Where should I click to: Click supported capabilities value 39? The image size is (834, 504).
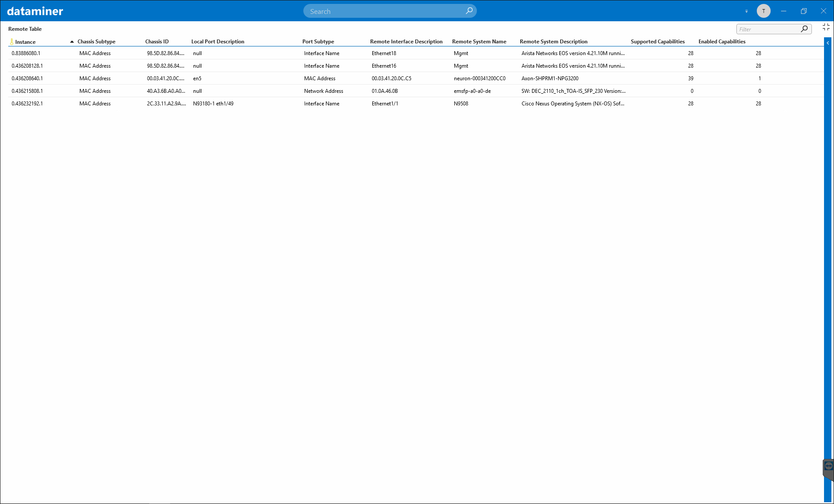(x=690, y=79)
